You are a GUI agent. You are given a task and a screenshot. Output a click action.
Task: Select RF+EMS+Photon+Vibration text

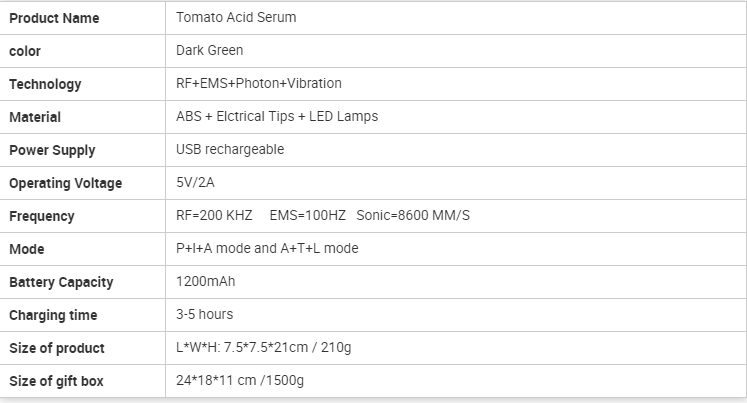pyautogui.click(x=259, y=83)
